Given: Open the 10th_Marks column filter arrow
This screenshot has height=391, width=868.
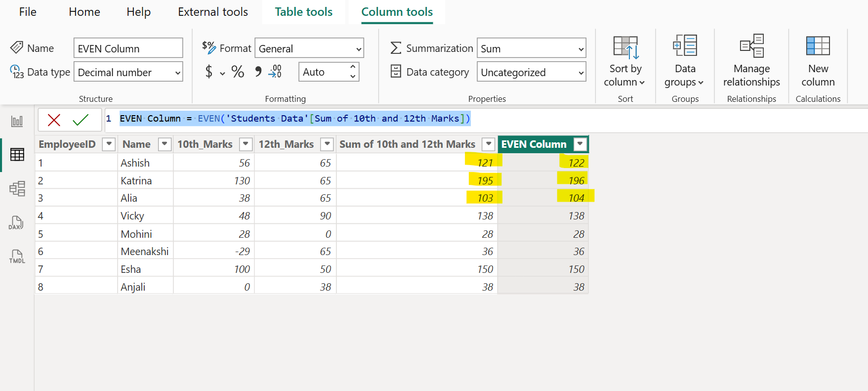Looking at the screenshot, I should 246,144.
